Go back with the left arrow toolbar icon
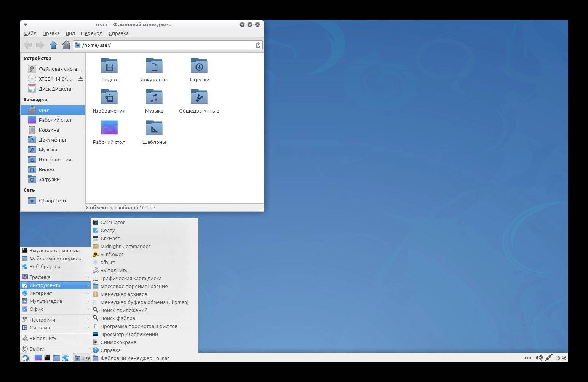 [x=28, y=45]
